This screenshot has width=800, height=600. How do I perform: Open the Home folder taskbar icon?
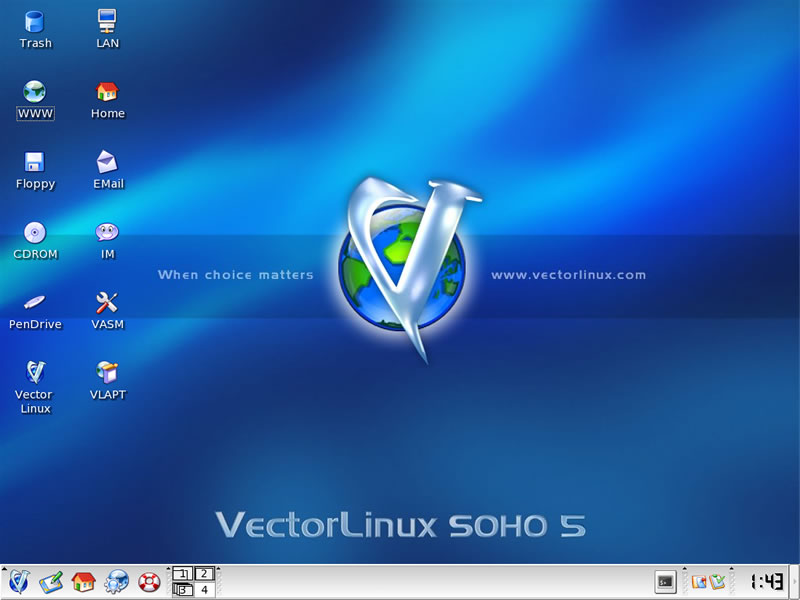85,580
